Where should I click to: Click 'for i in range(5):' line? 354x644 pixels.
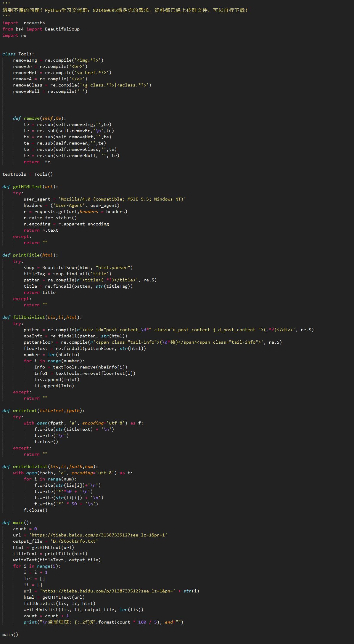pos(37,566)
